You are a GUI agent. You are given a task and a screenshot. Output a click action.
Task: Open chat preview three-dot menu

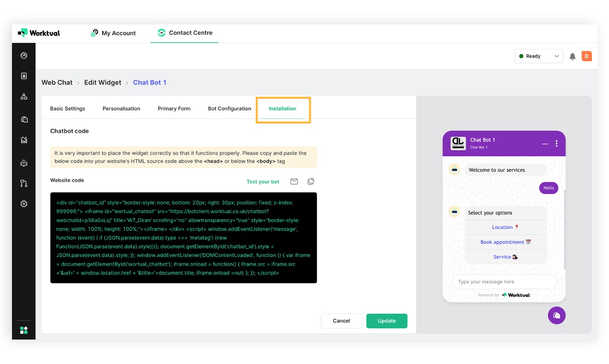[556, 144]
